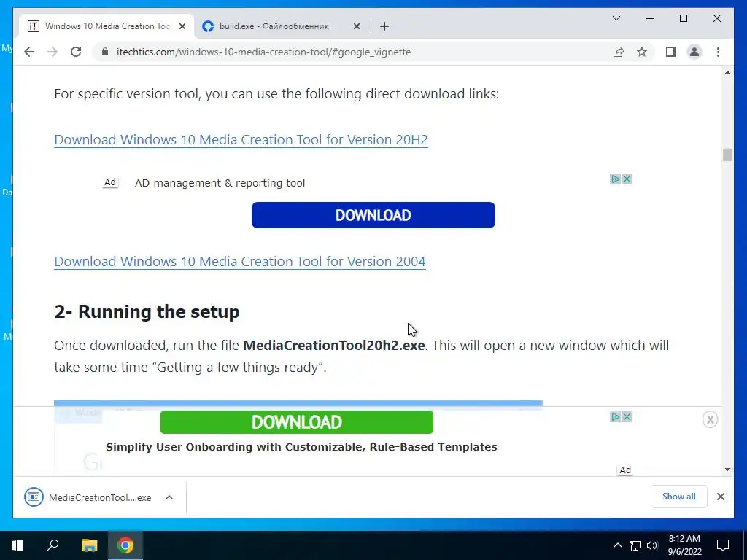Open the network status tray icon
The height and width of the screenshot is (560, 747).
point(635,545)
